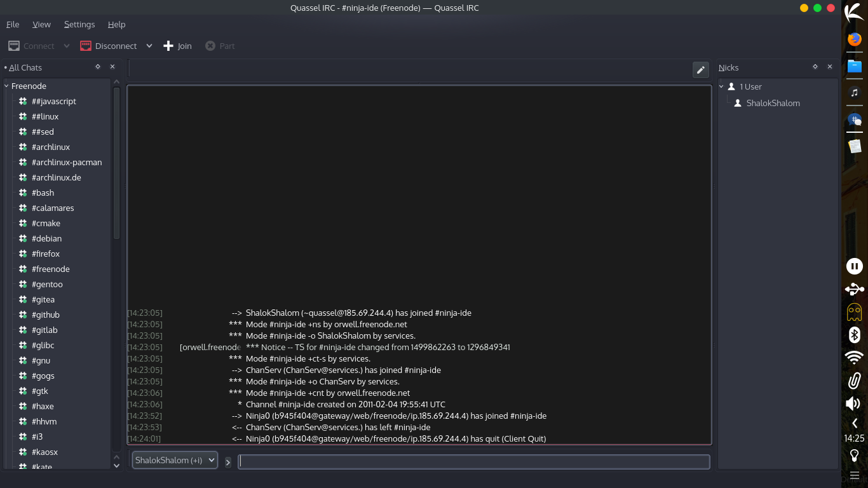Open the File menu
868x488 pixels.
tap(13, 24)
